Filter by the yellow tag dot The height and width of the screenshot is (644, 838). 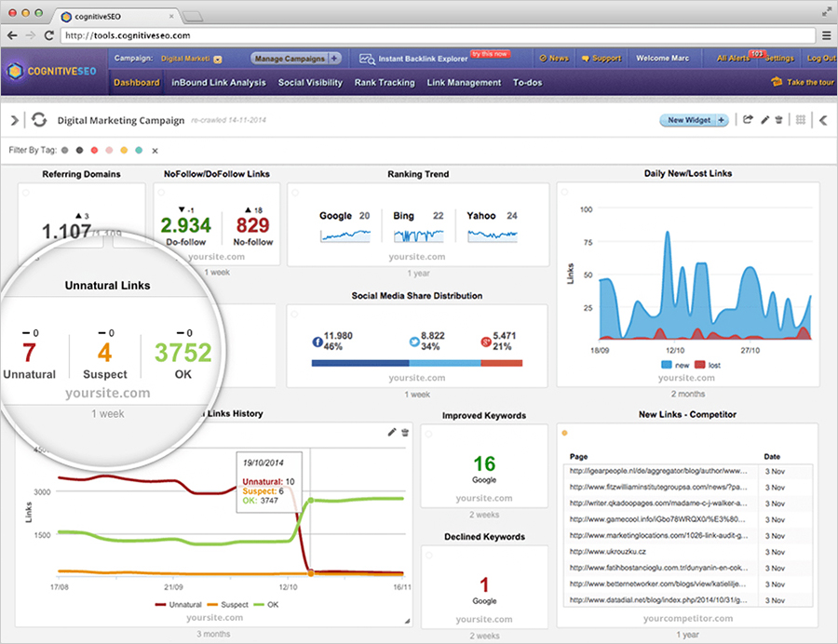(x=124, y=151)
